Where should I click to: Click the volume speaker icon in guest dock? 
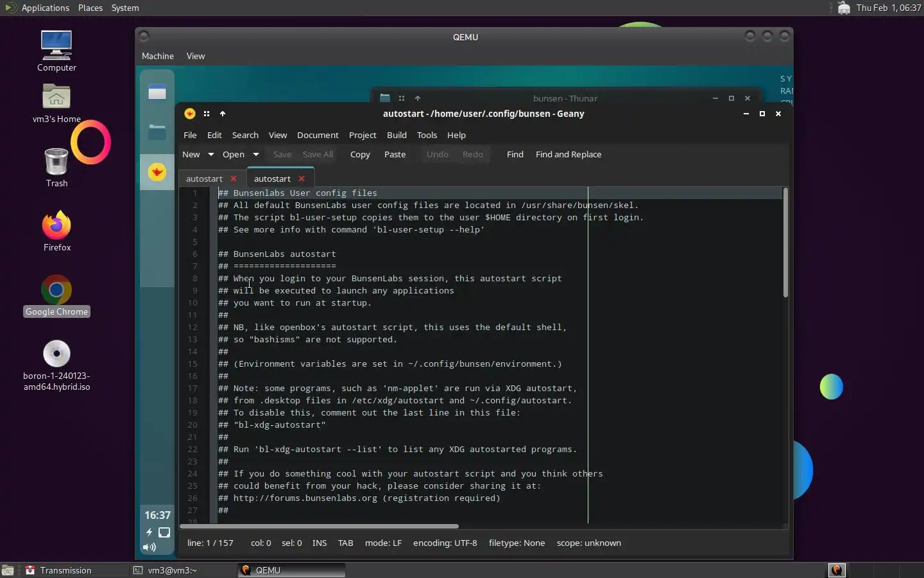pyautogui.click(x=150, y=547)
